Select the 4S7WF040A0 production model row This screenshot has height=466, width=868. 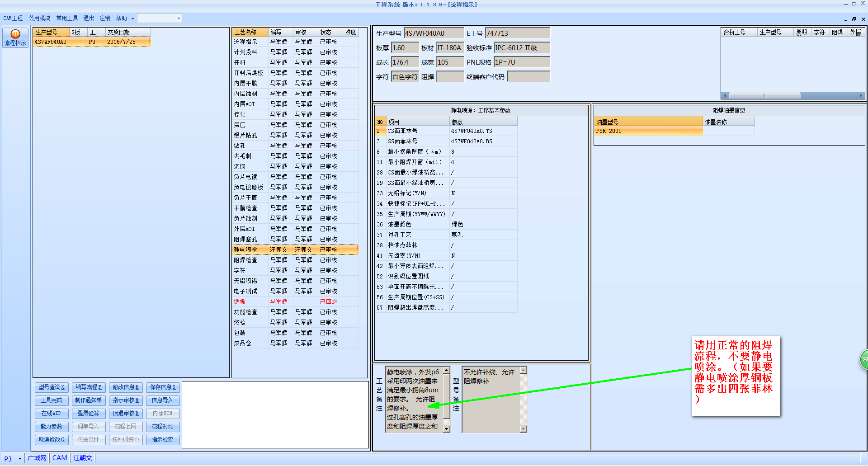92,42
